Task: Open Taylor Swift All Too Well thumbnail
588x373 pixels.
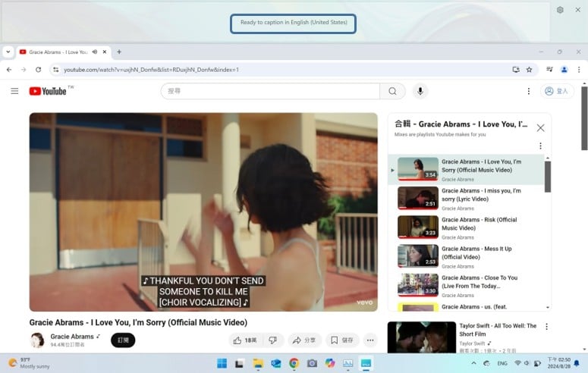Action: [x=422, y=337]
